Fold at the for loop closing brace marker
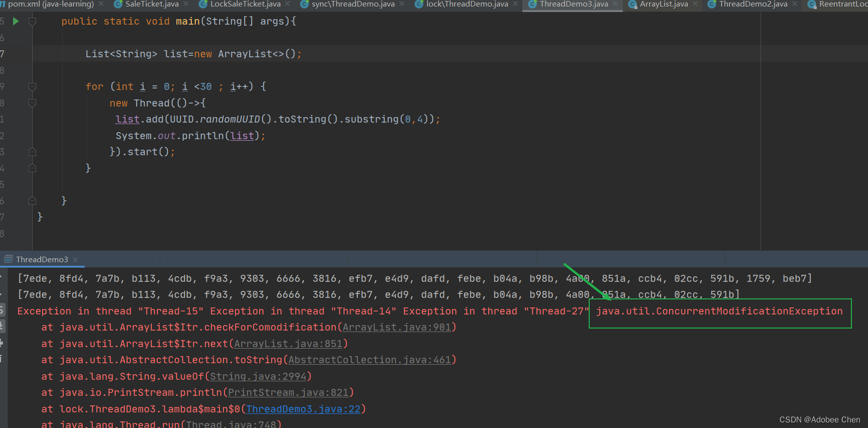Screen dimensions: 868x428 pyautogui.click(x=32, y=168)
